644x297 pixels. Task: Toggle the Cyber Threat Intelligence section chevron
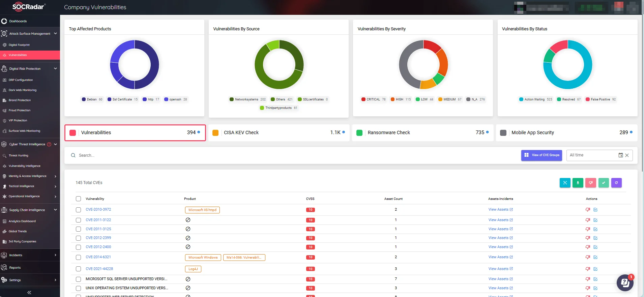pyautogui.click(x=55, y=144)
